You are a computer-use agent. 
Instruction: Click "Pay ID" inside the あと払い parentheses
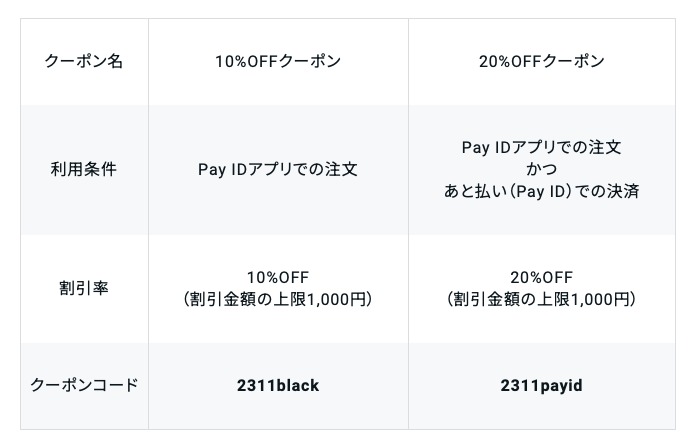[x=540, y=192]
